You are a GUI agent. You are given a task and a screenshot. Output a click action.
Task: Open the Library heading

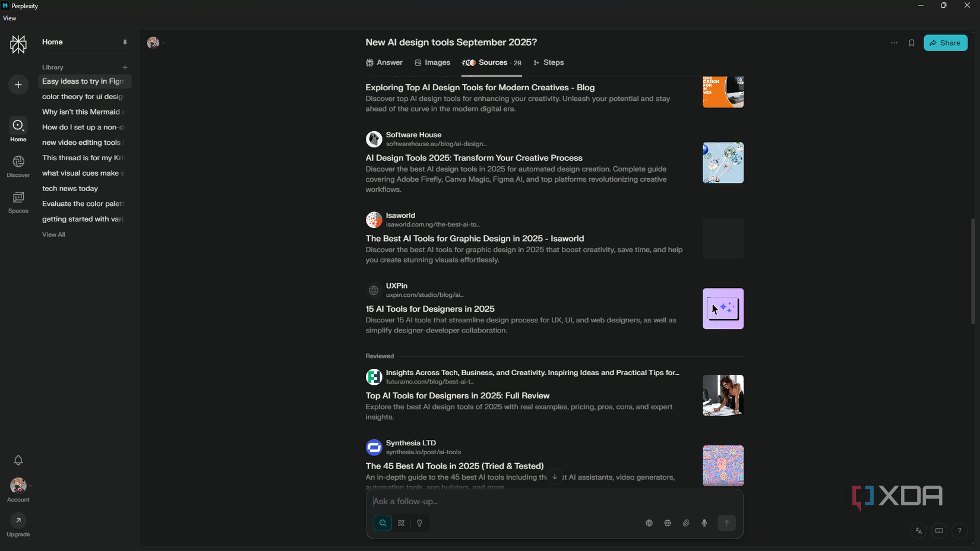[x=53, y=67]
